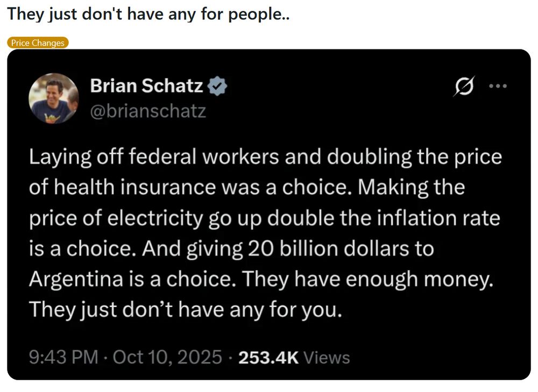Open Brian Schatz's profile avatar
Image resolution: width=538 pixels, height=392 pixels.
point(53,98)
